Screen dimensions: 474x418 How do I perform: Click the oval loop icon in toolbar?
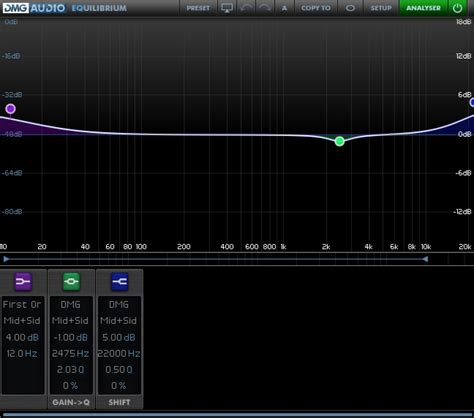pyautogui.click(x=350, y=8)
